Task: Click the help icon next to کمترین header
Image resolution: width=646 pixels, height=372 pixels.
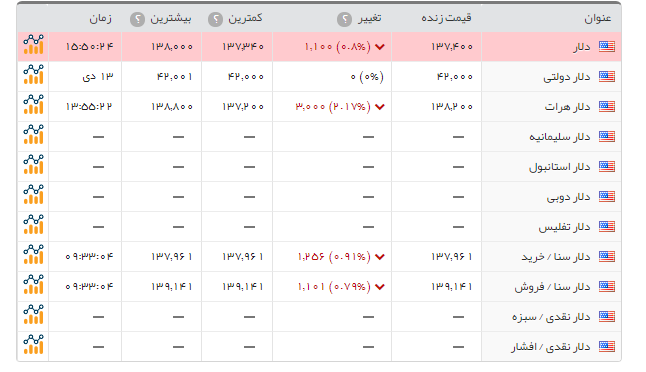Action: coord(215,19)
